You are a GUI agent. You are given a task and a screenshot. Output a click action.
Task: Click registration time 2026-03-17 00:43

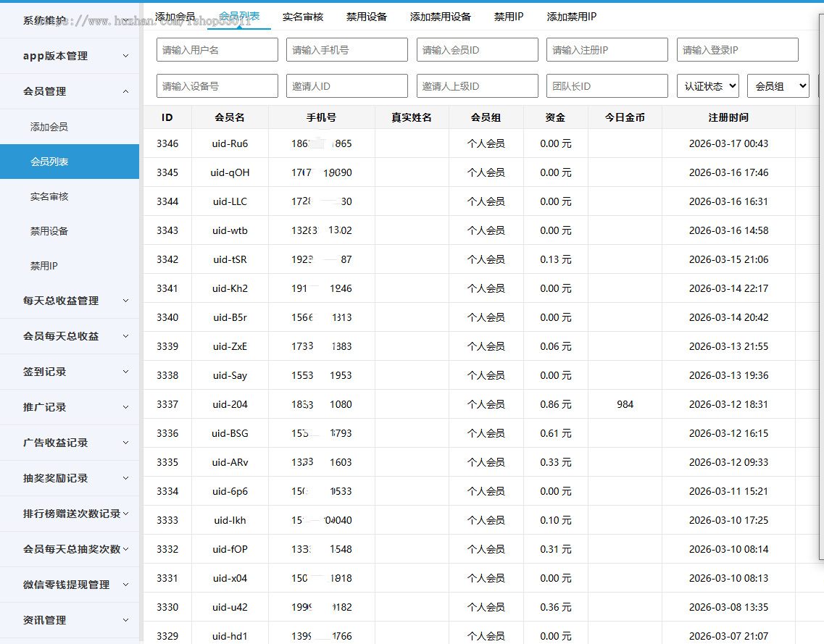(728, 143)
